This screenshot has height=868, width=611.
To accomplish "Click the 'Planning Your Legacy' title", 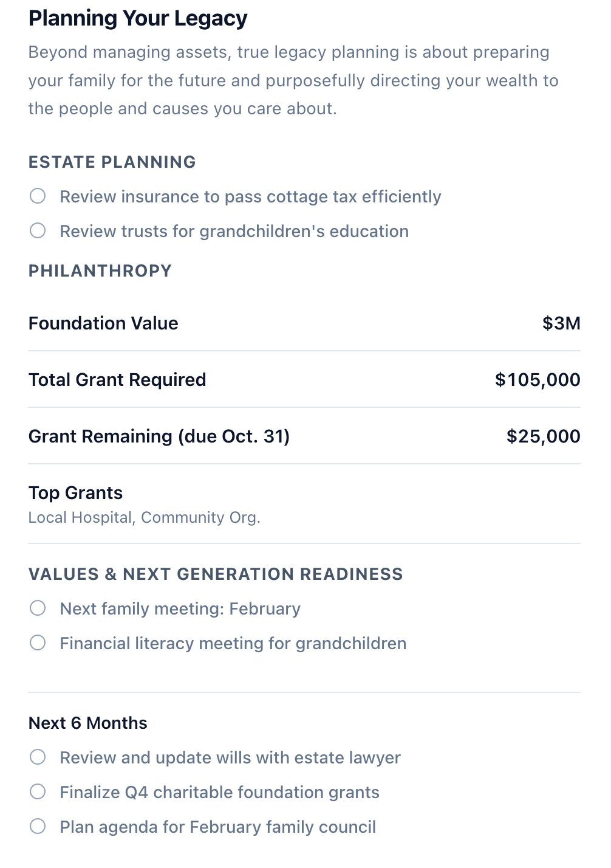I will pyautogui.click(x=138, y=19).
